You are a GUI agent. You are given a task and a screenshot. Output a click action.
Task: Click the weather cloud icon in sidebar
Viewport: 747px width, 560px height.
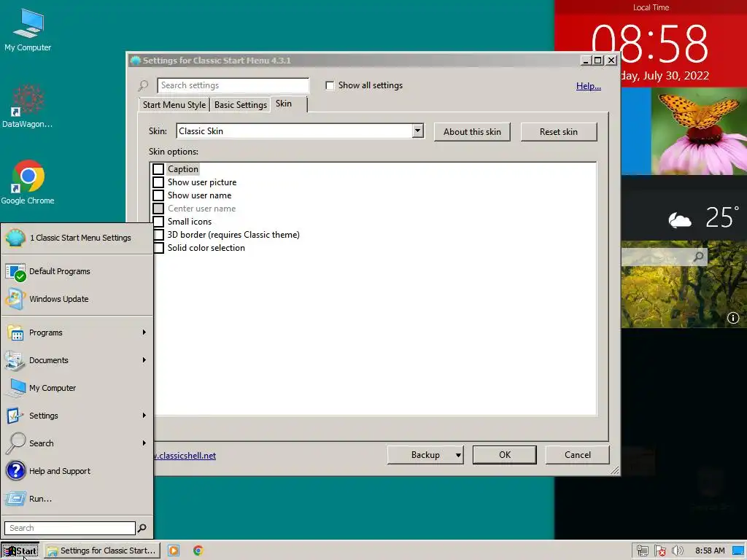click(680, 220)
